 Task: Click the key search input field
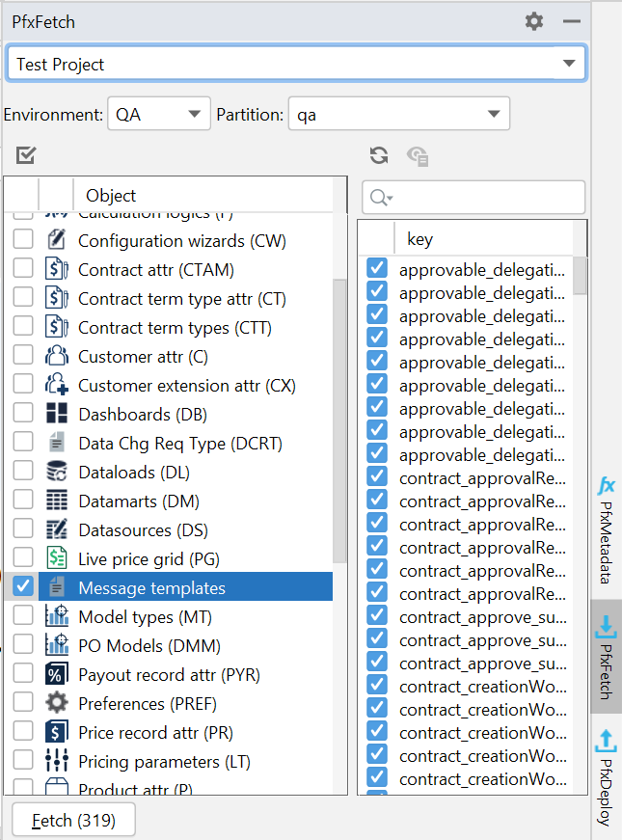click(x=473, y=197)
